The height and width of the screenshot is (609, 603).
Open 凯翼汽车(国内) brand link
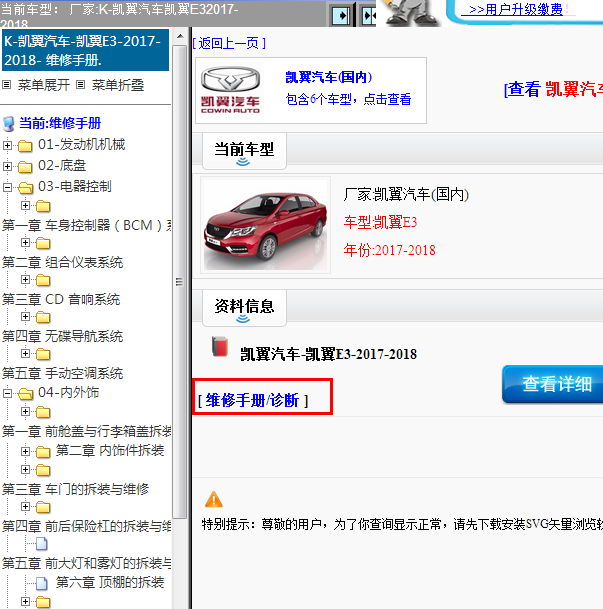pyautogui.click(x=329, y=77)
